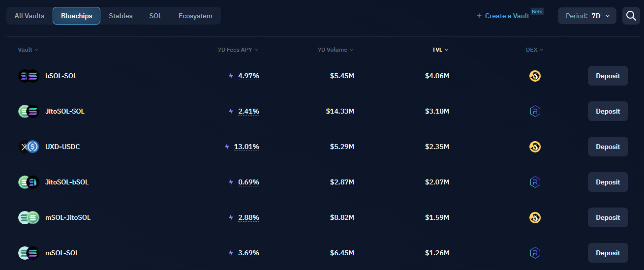
Task: Click lightning bolt icon beside 2.41%
Action: tap(231, 112)
